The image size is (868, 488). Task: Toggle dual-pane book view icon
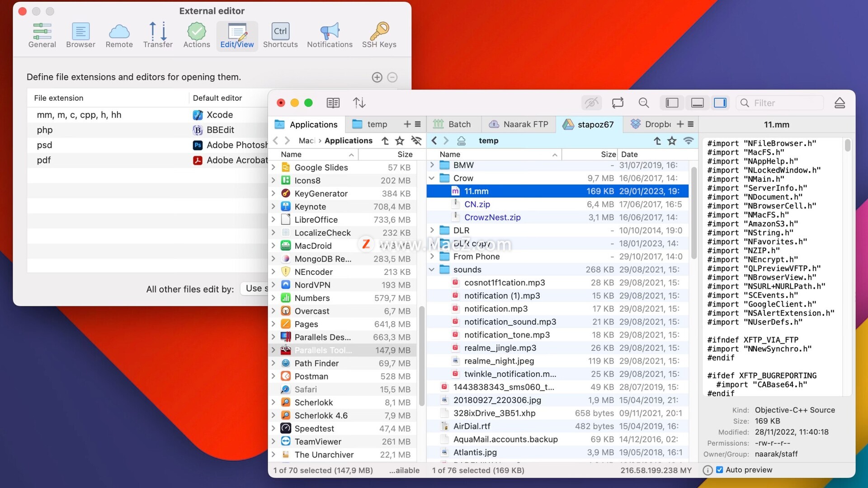pyautogui.click(x=333, y=103)
